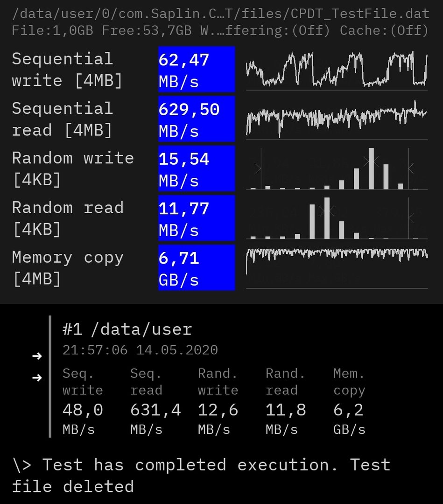This screenshot has height=504, width=443.
Task: Open the #1 /data/user history entry
Action: click(127, 329)
